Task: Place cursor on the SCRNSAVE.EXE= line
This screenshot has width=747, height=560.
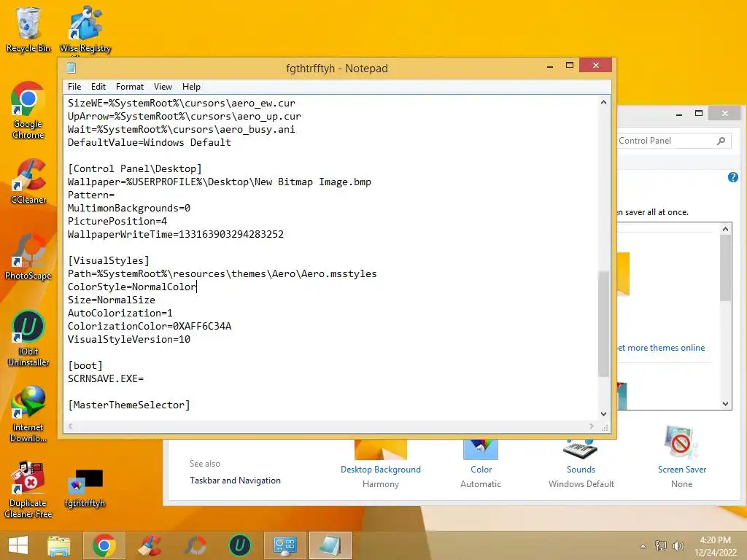Action: point(106,378)
